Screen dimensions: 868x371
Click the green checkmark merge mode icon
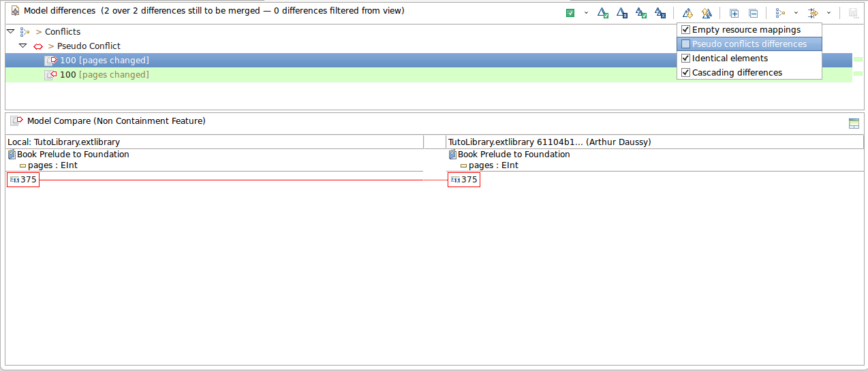570,13
